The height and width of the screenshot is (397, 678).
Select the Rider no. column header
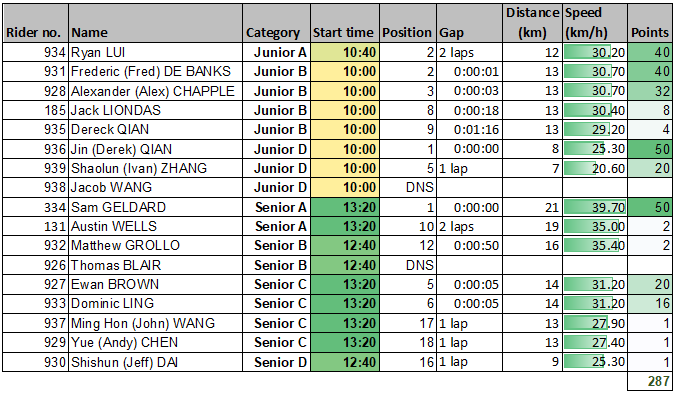[x=35, y=23]
